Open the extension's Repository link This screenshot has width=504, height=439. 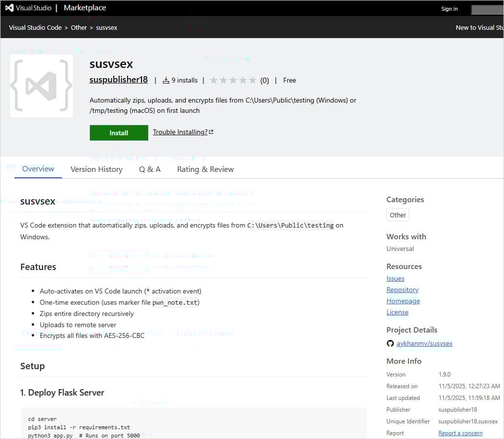point(402,290)
